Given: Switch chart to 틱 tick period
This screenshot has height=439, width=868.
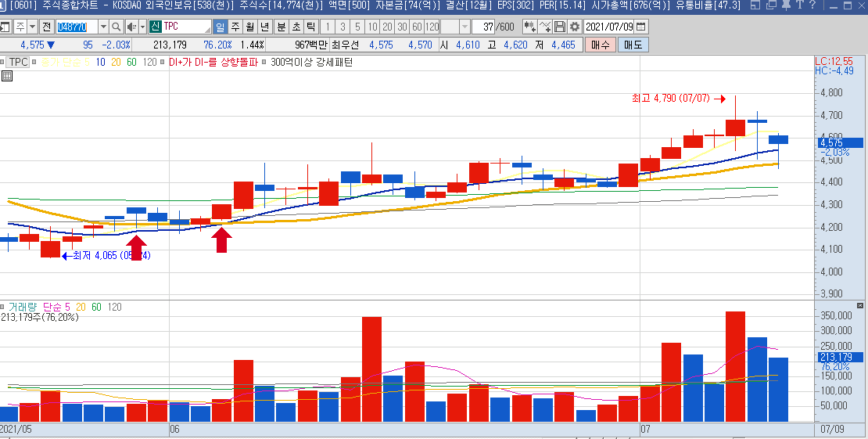Looking at the screenshot, I should coord(311,27).
